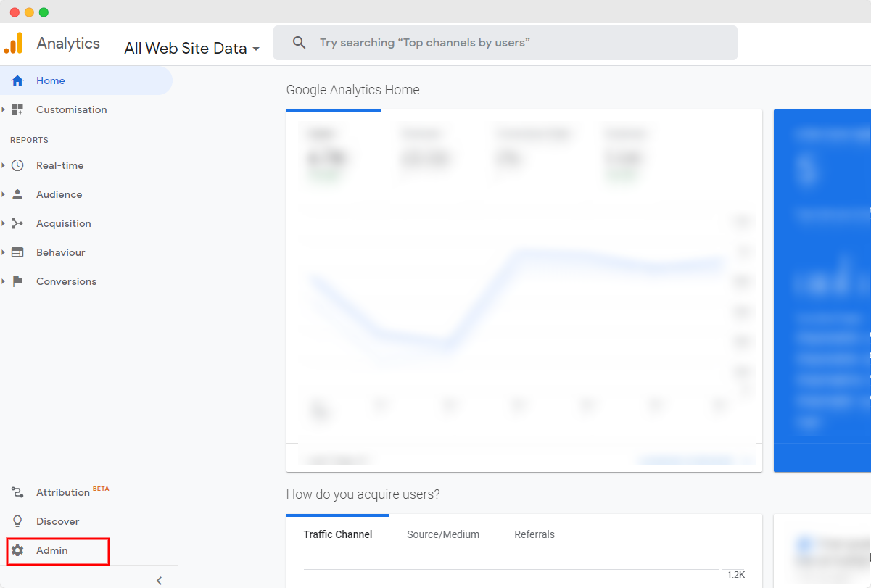Select the Home icon in the sidebar

pyautogui.click(x=17, y=80)
